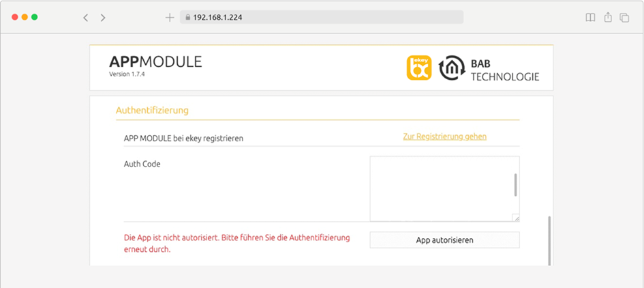The width and height of the screenshot is (644, 288).
Task: Click the yellow ekey logo icon
Action: 419,68
